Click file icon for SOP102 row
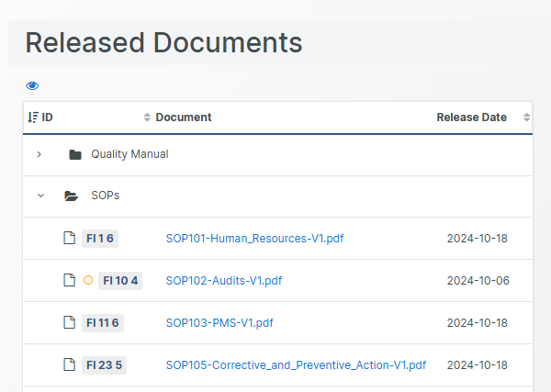Viewport: 551px width, 392px height. pyautogui.click(x=68, y=280)
